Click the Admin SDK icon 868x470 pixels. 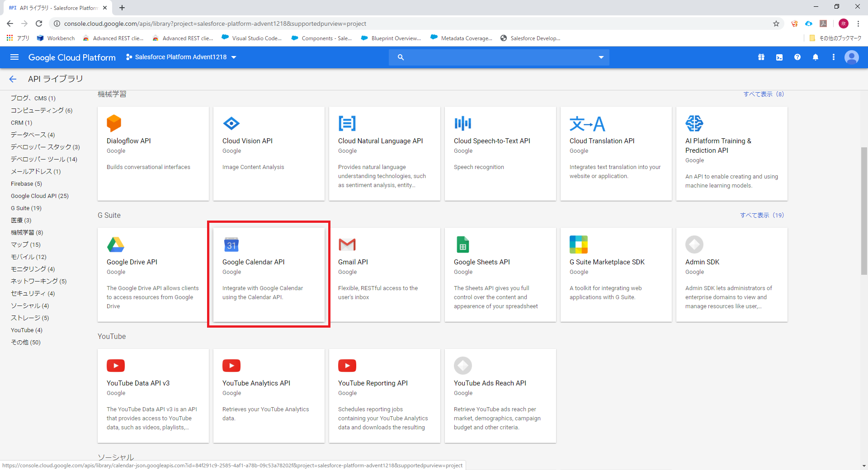click(x=694, y=244)
